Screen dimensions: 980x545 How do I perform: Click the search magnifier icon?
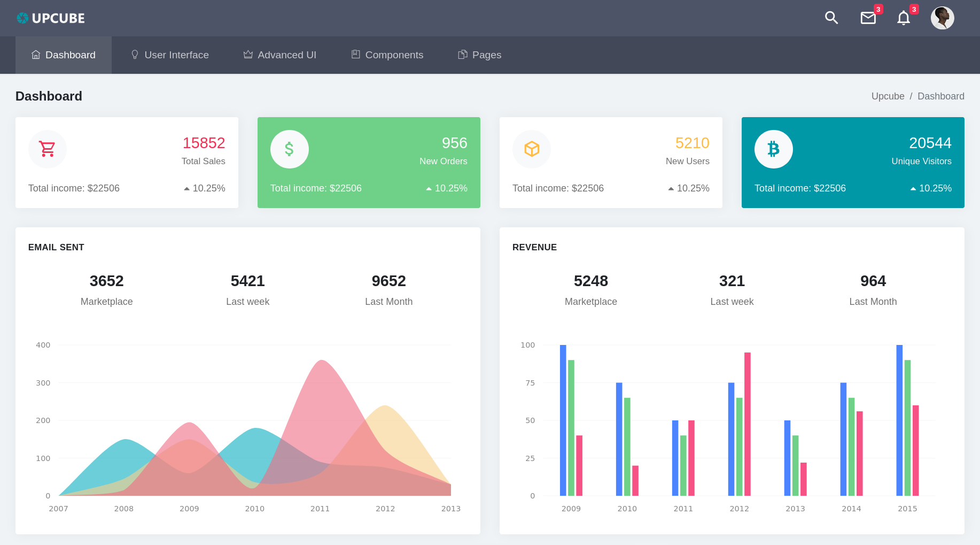(x=831, y=18)
